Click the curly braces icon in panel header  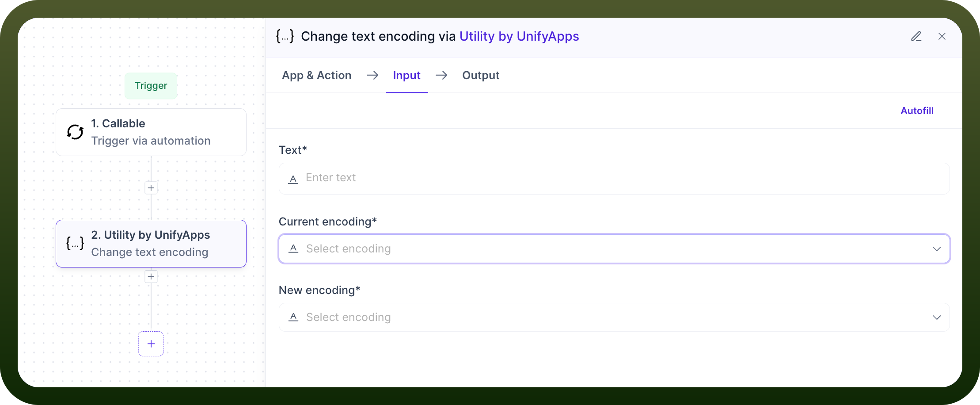point(285,36)
